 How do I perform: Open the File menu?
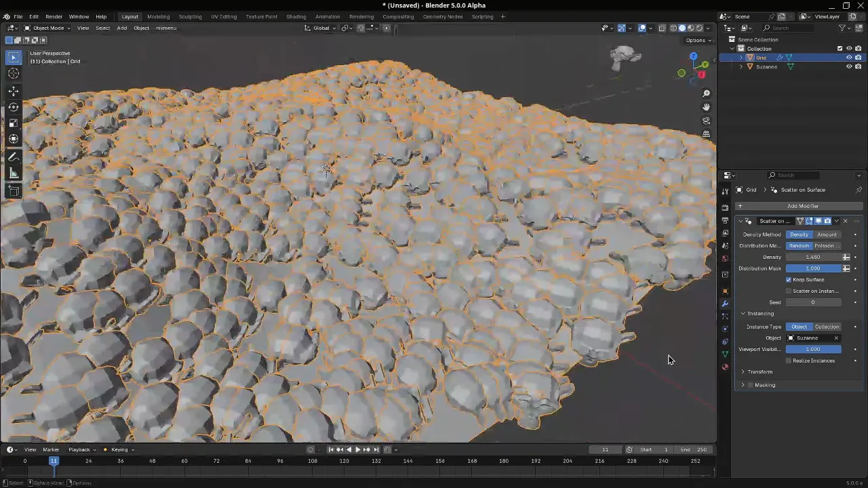pyautogui.click(x=18, y=16)
